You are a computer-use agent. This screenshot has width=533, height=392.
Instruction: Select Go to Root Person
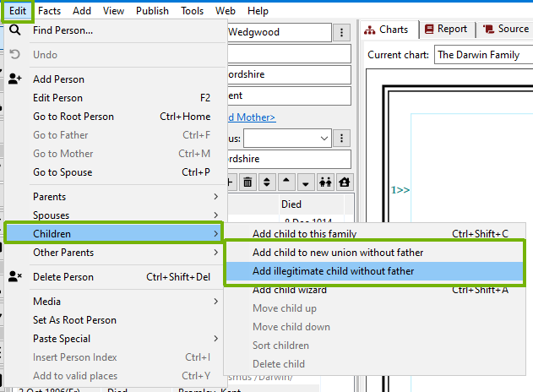click(x=73, y=117)
